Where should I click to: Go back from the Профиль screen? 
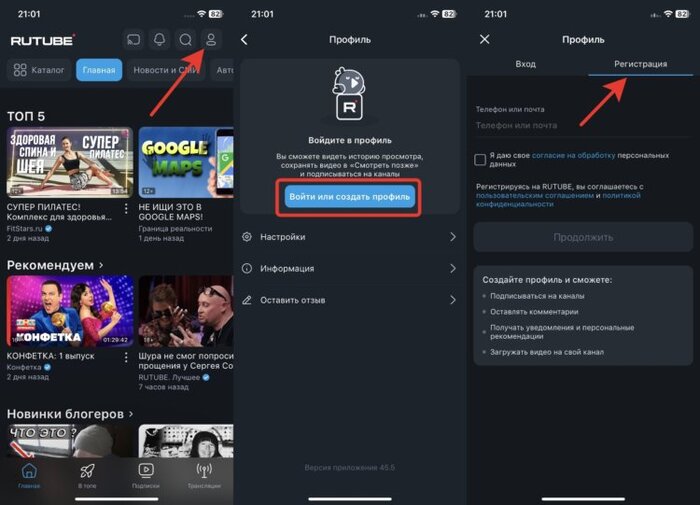(244, 40)
